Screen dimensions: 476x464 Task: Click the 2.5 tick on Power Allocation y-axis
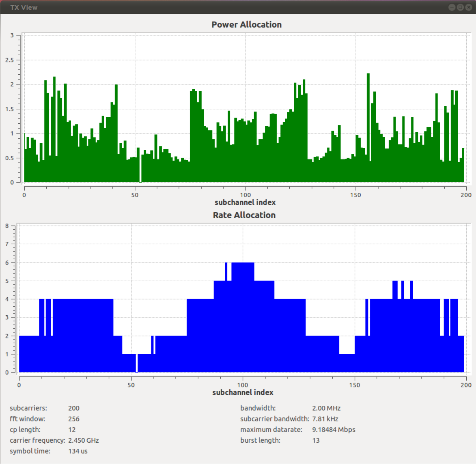click(9, 60)
